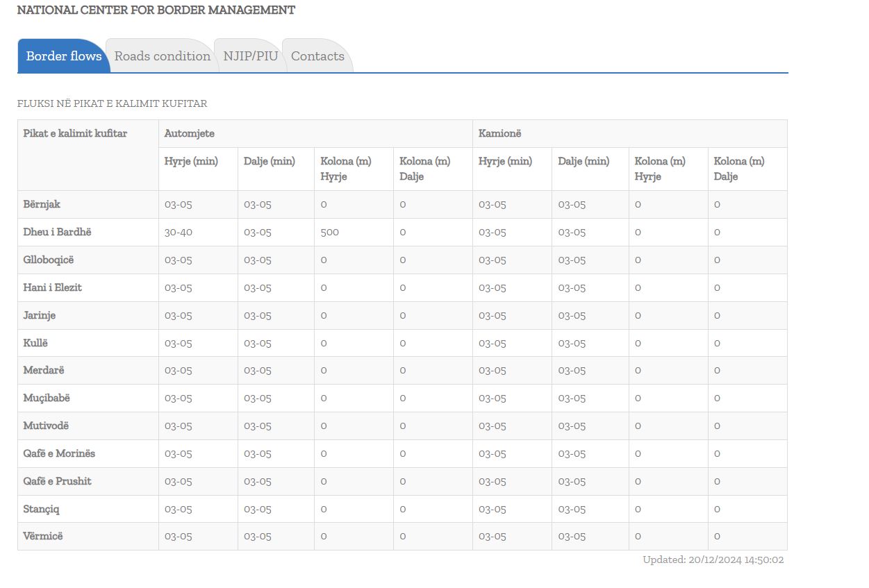Click the National Center for Border Management heading
The height and width of the screenshot is (588, 869).
click(x=156, y=10)
